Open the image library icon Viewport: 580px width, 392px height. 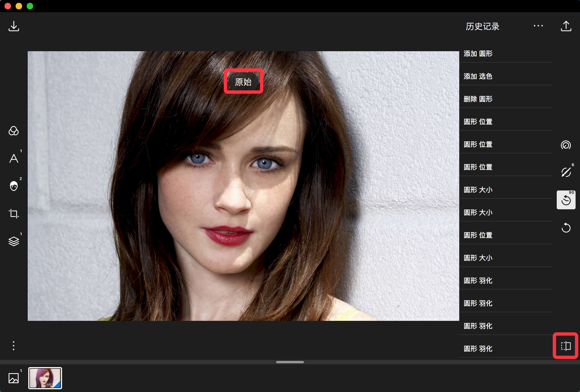coord(14,378)
